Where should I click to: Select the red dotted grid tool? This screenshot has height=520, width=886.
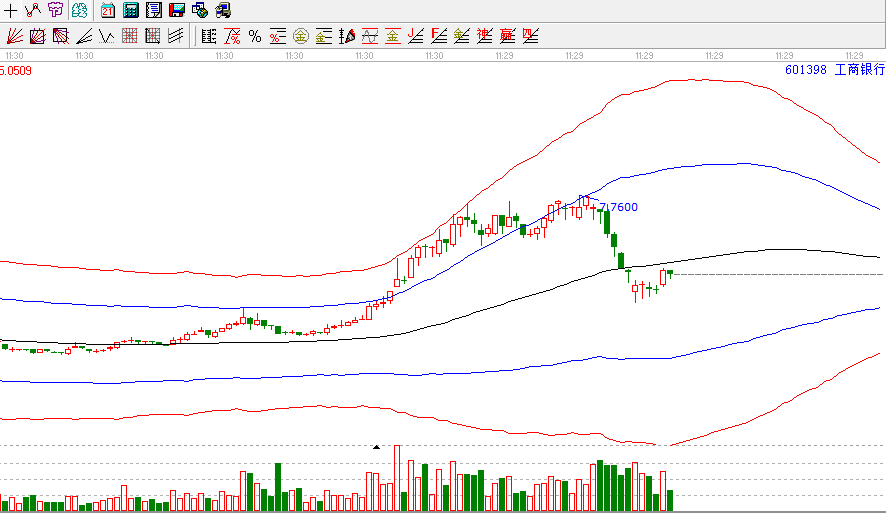click(x=129, y=36)
